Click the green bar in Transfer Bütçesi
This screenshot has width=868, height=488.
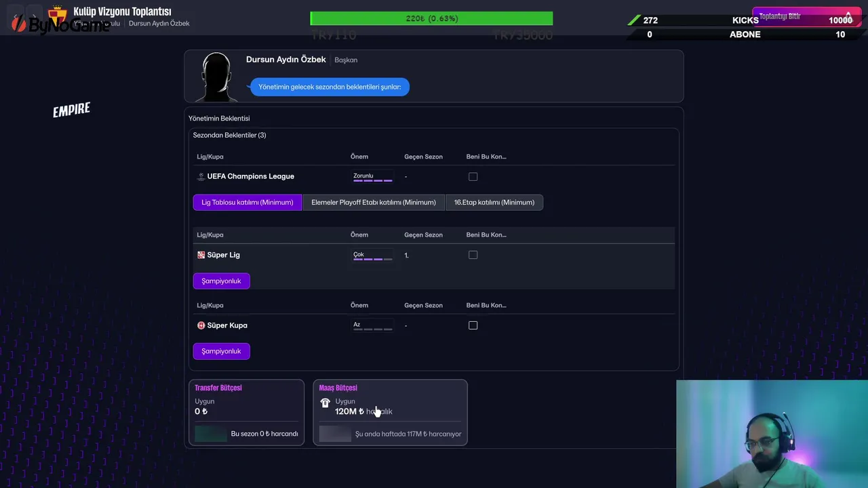[211, 434]
